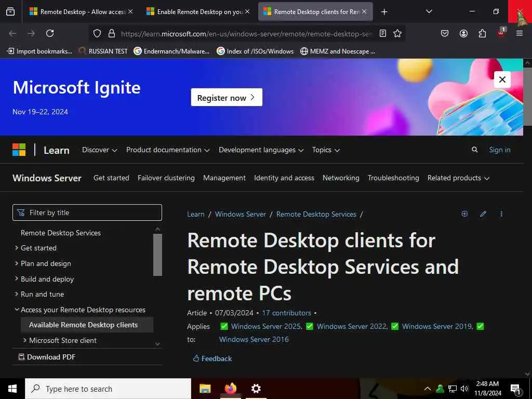Viewport: 532px width, 399px height.
Task: Expand Product documentation menu
Action: [x=168, y=150]
